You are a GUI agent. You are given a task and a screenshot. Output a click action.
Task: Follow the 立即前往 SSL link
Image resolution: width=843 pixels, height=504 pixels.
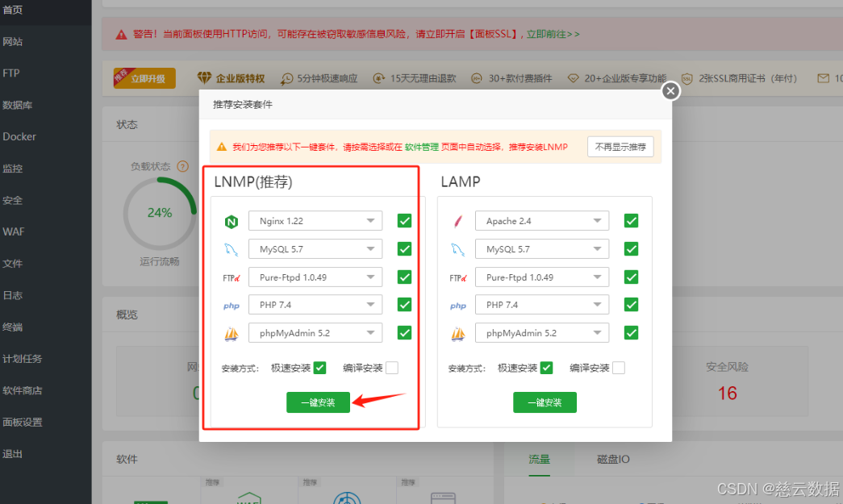click(x=553, y=34)
